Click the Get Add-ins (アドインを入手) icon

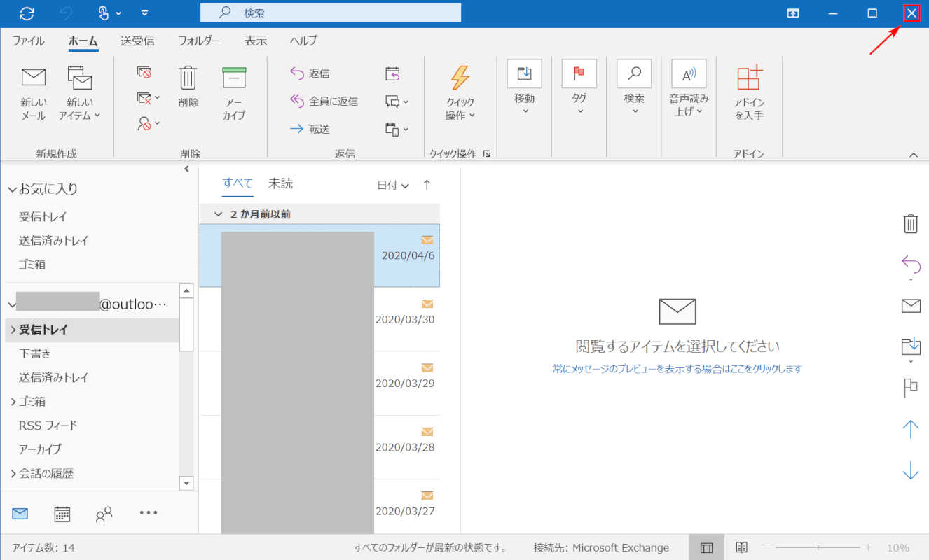[x=748, y=78]
